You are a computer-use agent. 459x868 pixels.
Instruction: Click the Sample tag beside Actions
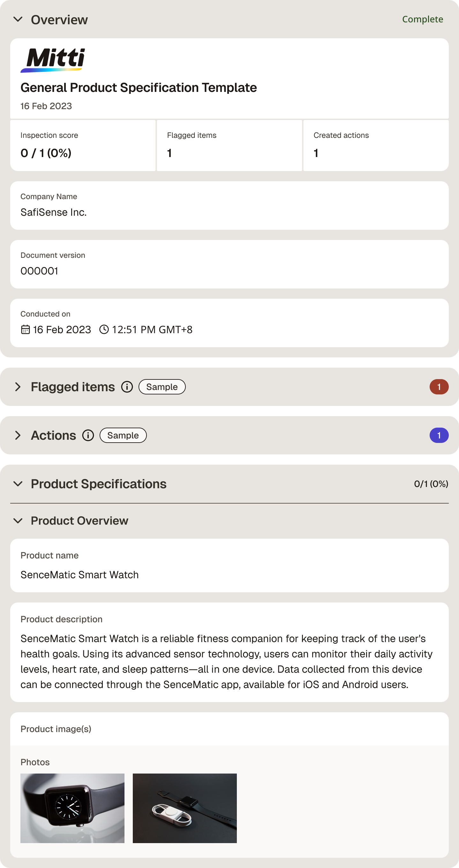click(123, 435)
